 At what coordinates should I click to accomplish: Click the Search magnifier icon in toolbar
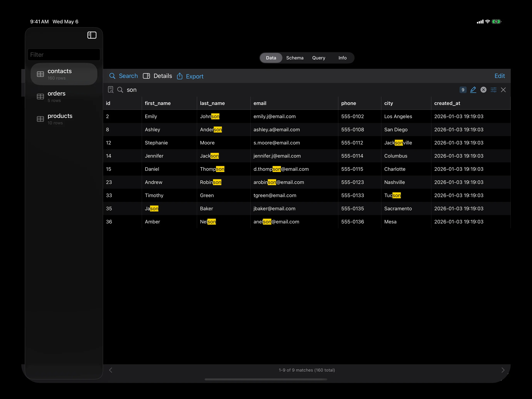click(112, 76)
